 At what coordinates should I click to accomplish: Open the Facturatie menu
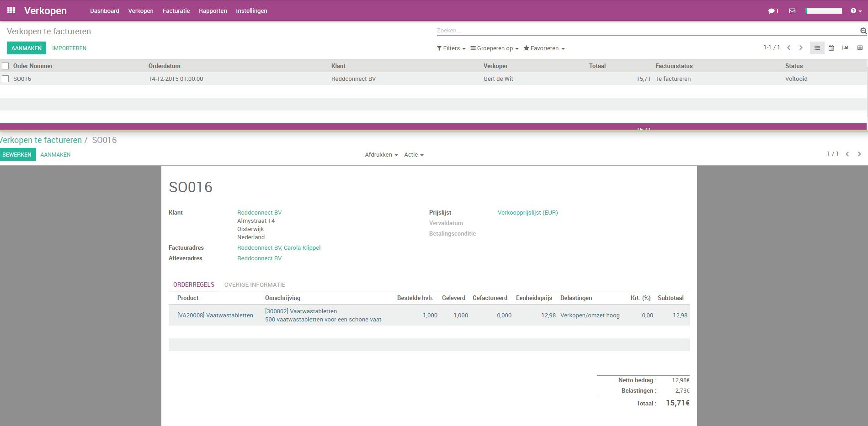coord(176,11)
